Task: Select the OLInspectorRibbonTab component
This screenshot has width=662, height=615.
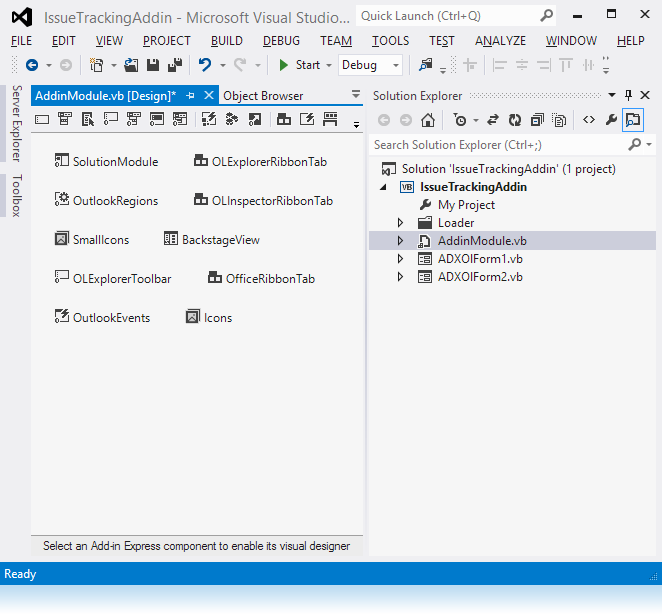Action: coord(263,200)
